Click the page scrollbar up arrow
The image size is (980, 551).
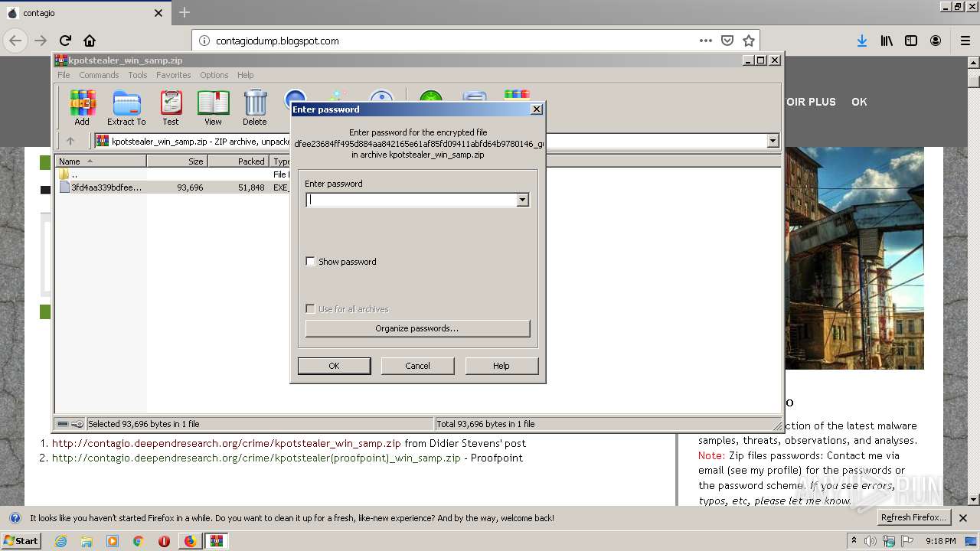coord(974,63)
